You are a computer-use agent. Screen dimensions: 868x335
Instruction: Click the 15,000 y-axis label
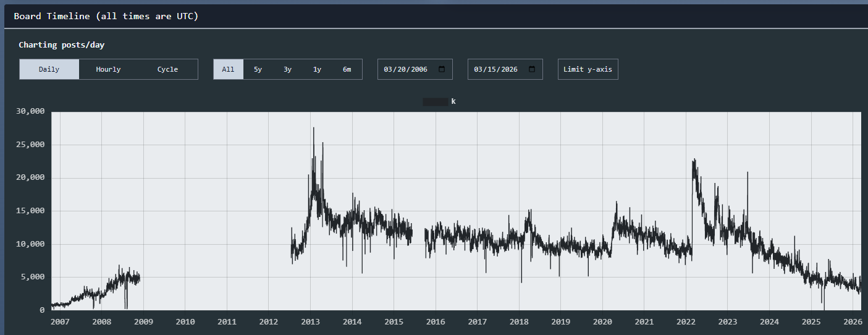pyautogui.click(x=30, y=211)
